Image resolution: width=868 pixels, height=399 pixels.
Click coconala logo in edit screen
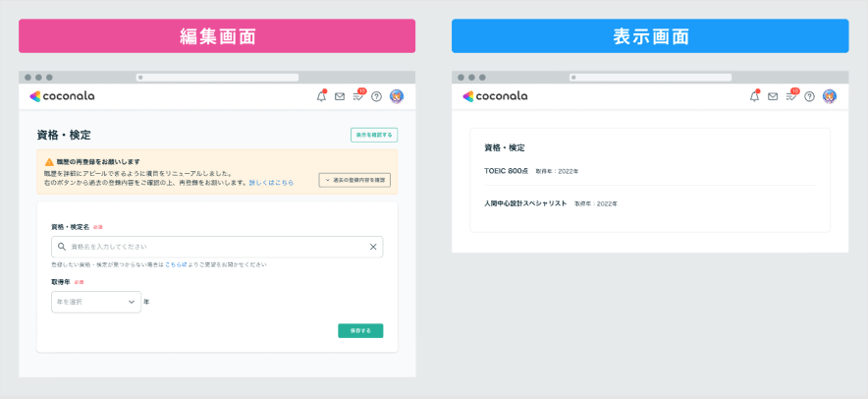coord(62,96)
